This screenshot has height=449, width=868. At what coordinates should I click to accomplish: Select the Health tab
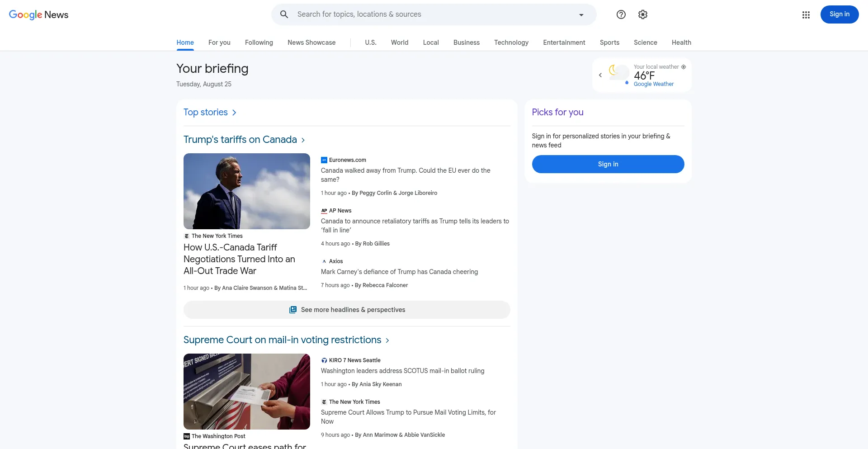(681, 43)
